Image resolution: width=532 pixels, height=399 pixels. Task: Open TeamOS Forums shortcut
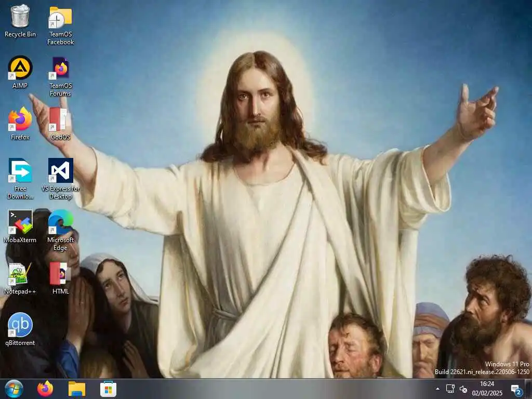(x=60, y=76)
